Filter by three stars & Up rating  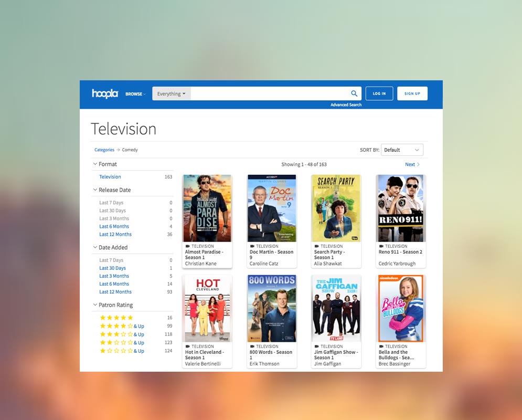point(122,334)
